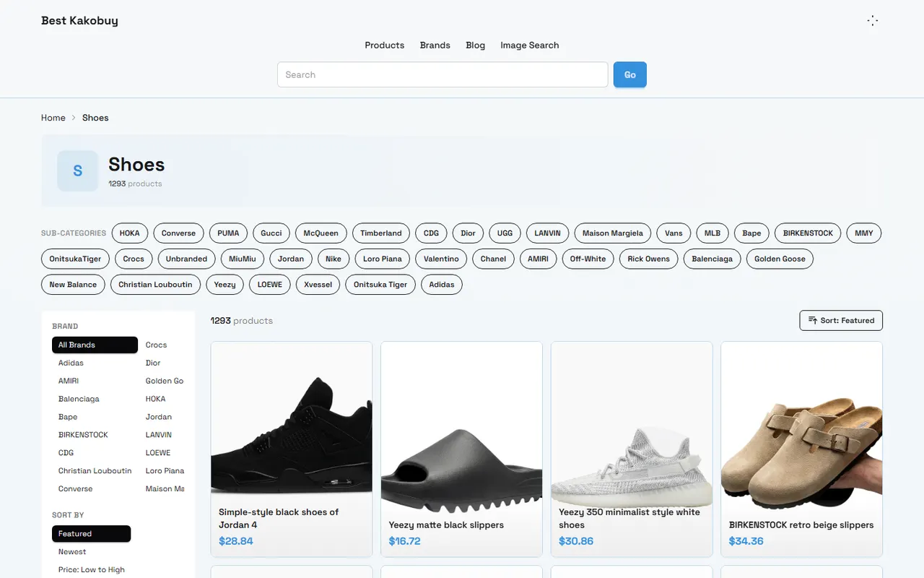Navigate to Home in the breadcrumb

pyautogui.click(x=53, y=118)
